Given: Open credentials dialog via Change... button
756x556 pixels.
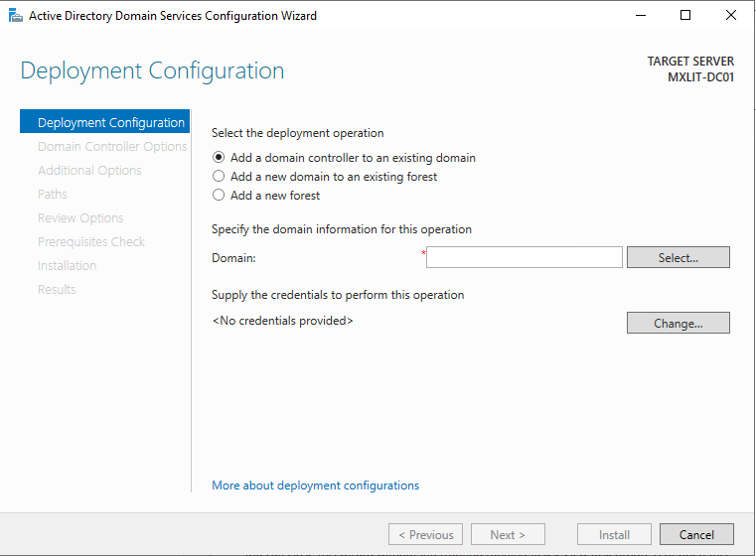Looking at the screenshot, I should click(x=678, y=323).
